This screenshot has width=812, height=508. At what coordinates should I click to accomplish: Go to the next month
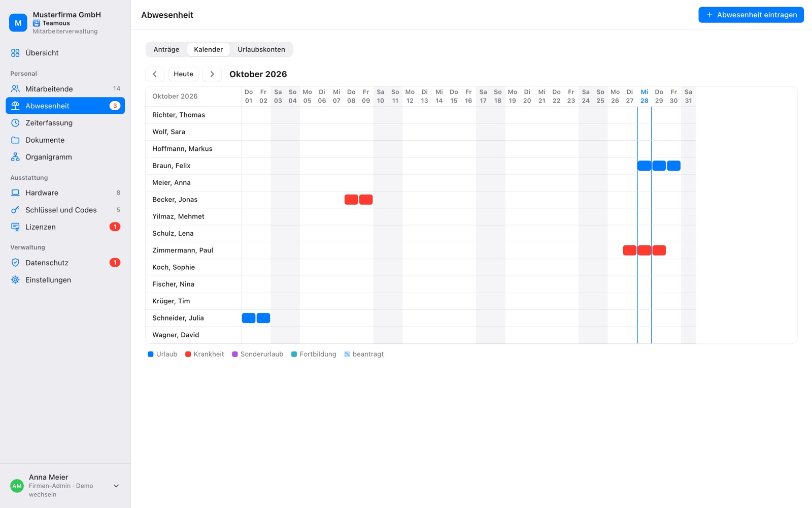click(x=212, y=74)
